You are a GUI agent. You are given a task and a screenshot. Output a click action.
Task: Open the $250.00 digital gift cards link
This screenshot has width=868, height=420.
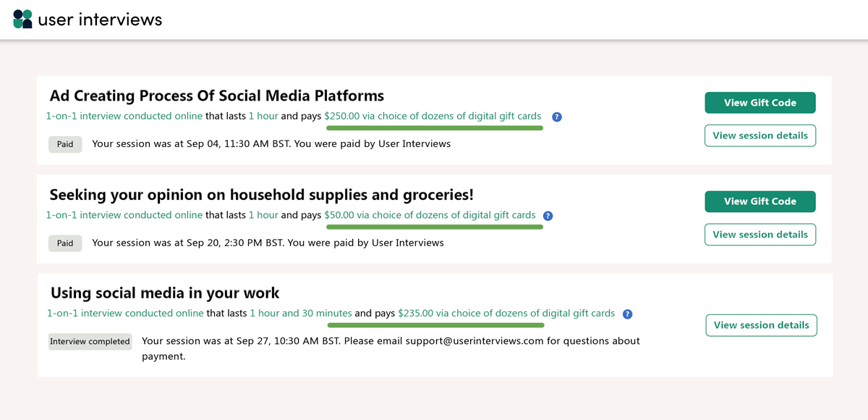tap(434, 116)
